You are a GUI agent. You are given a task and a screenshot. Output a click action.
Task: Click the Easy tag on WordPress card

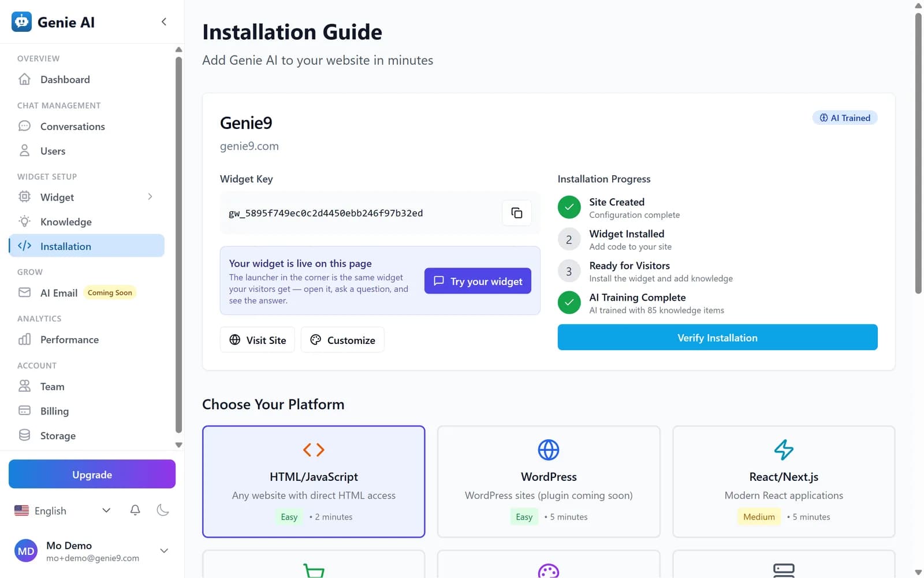point(524,517)
